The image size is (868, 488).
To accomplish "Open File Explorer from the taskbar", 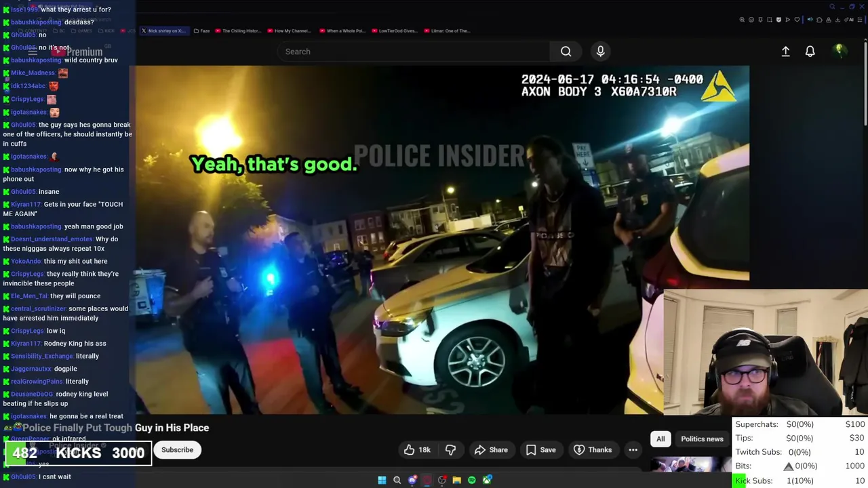I will [456, 480].
